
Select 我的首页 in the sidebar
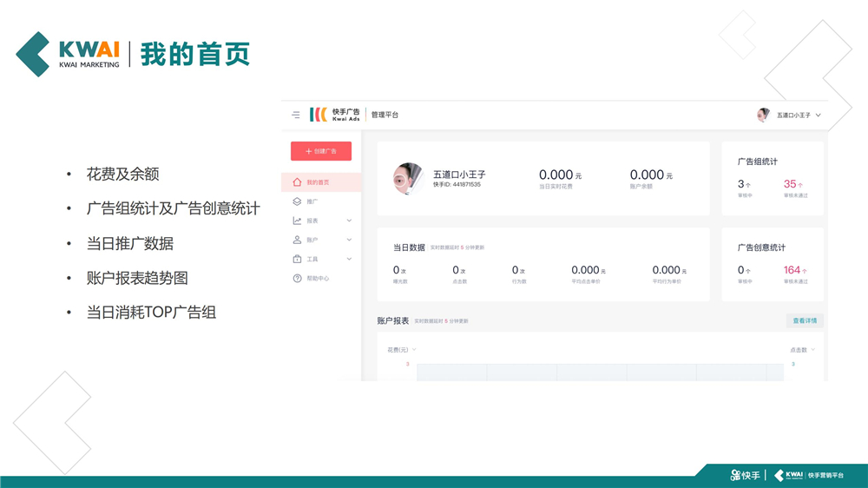(x=318, y=182)
